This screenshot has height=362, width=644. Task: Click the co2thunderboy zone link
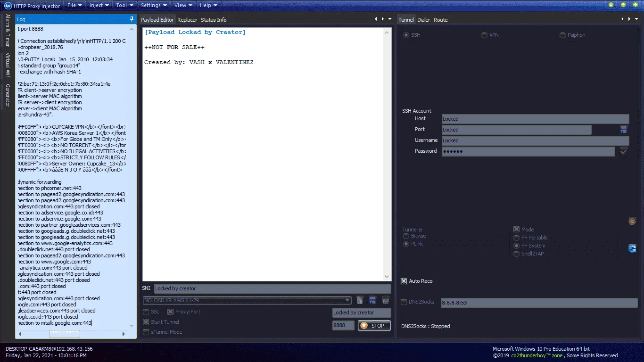coord(537,356)
